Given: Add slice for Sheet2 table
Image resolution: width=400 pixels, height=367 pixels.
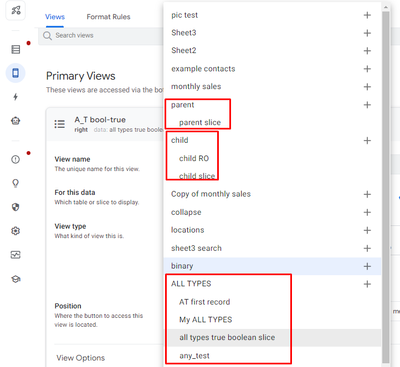Looking at the screenshot, I should coord(367,51).
